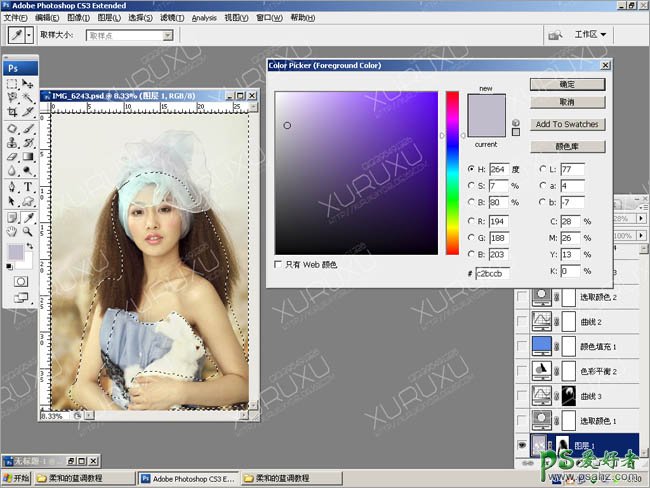The image size is (650, 488).
Task: Open the Analysis menu
Action: (204, 17)
